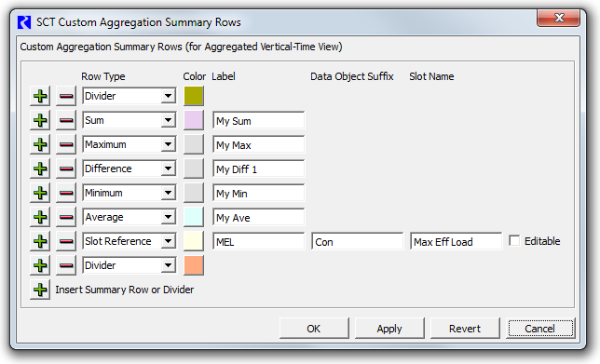
Task: Click the plus icon on the olive Divider row
Action: 40,96
